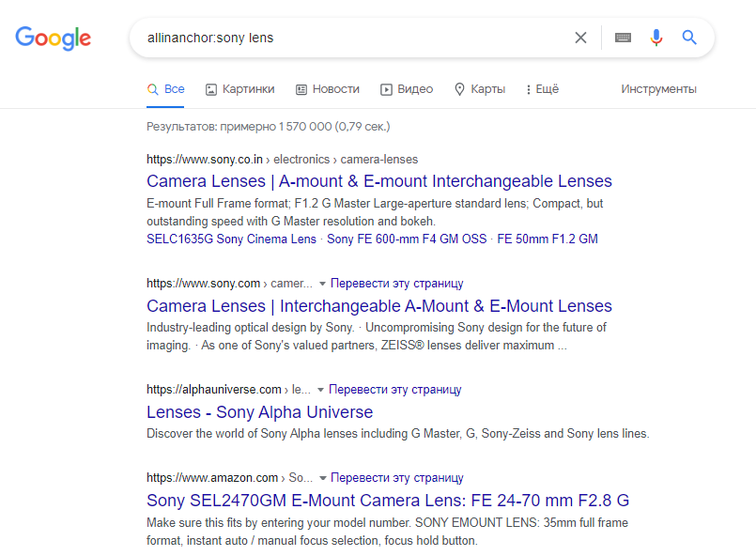
Task: Clear the search box with the X icon
Action: point(580,38)
